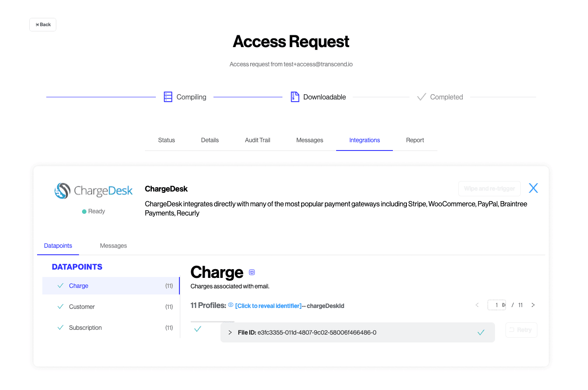Click the Wipe and re-trigger button
Screen dimensions: 588x390
tap(489, 188)
